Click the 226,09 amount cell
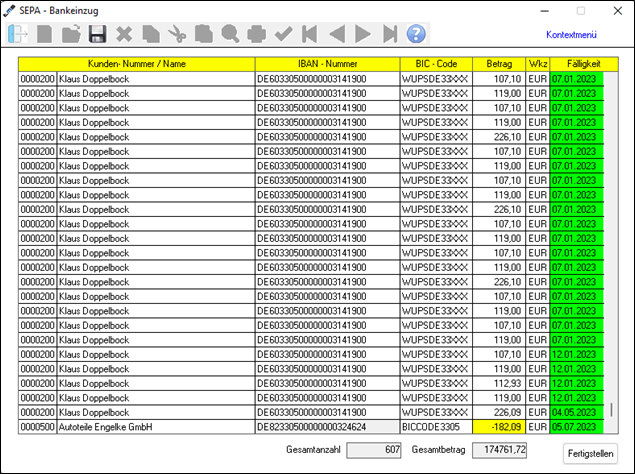Image resolution: width=635 pixels, height=474 pixels. (x=499, y=412)
